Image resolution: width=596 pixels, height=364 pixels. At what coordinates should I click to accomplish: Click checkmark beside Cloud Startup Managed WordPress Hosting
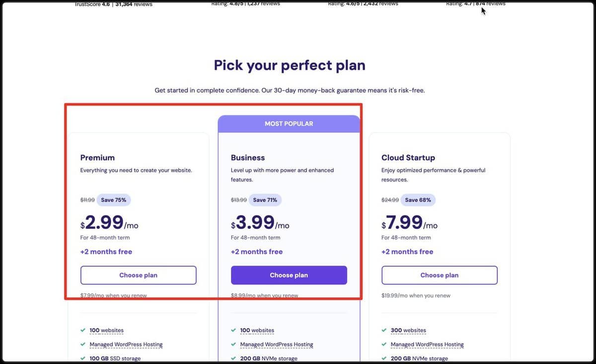coord(384,344)
